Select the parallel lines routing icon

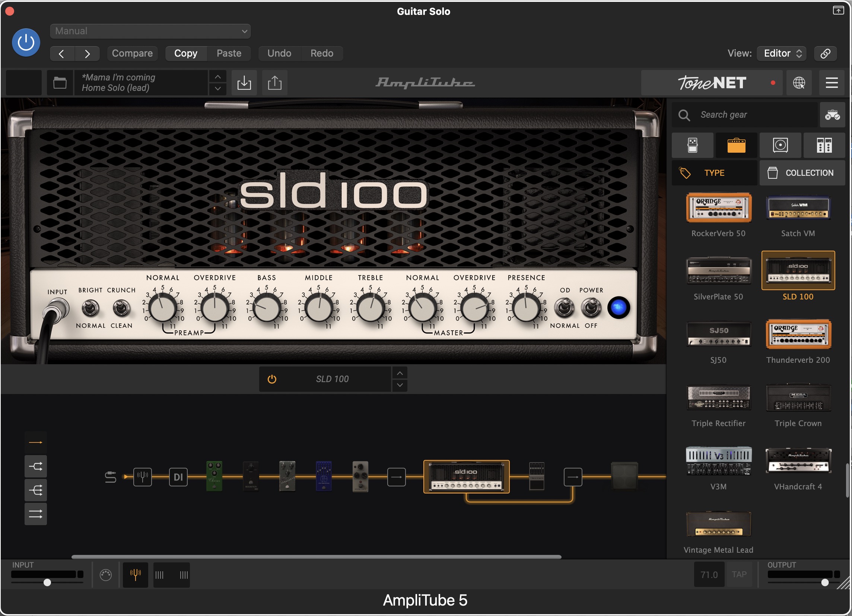(36, 514)
